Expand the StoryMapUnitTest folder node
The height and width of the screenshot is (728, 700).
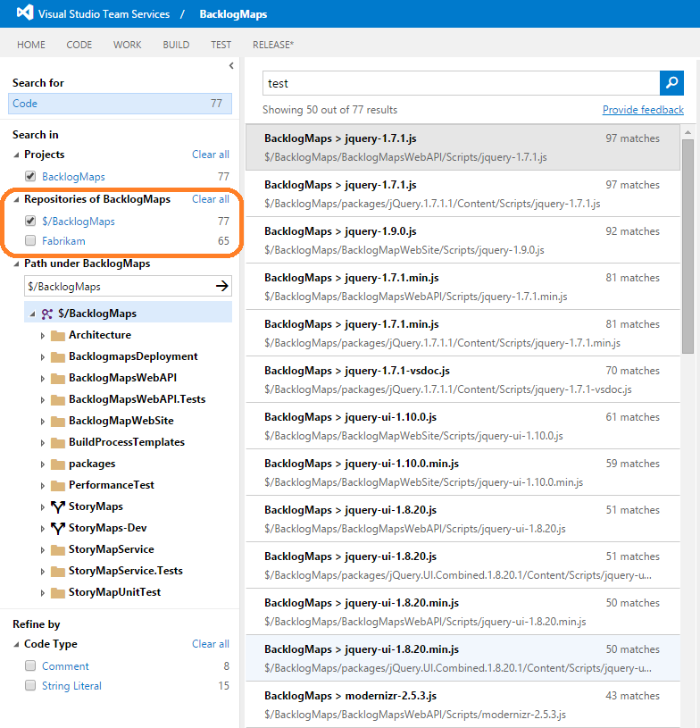click(42, 593)
